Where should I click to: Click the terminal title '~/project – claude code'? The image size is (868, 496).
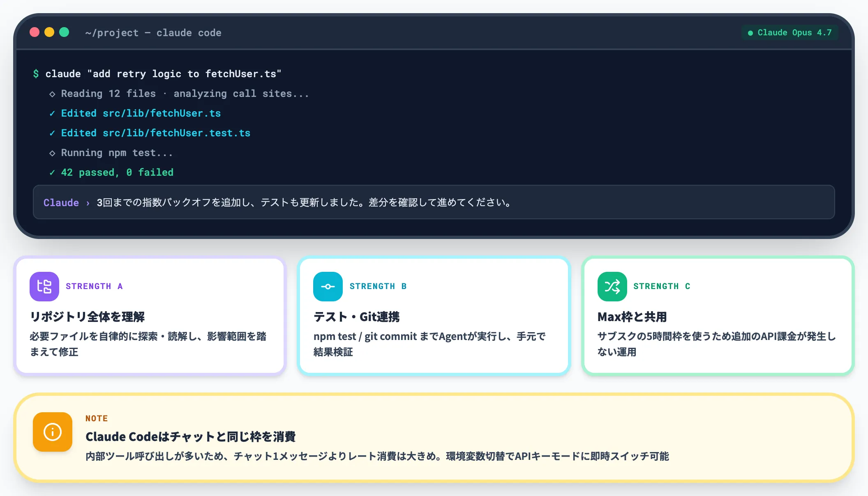coord(153,33)
